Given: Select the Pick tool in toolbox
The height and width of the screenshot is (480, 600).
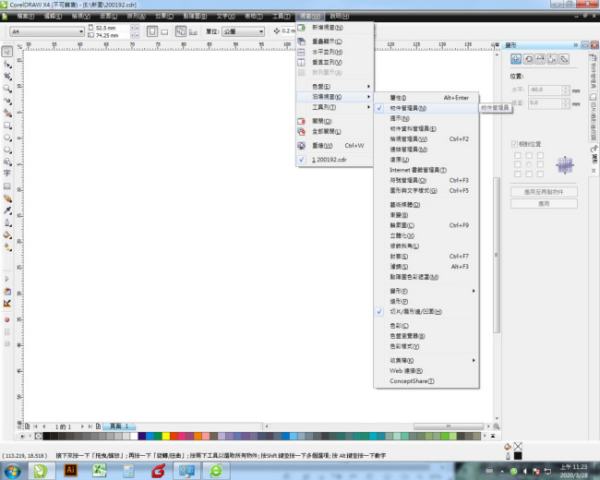Looking at the screenshot, I should (x=7, y=52).
